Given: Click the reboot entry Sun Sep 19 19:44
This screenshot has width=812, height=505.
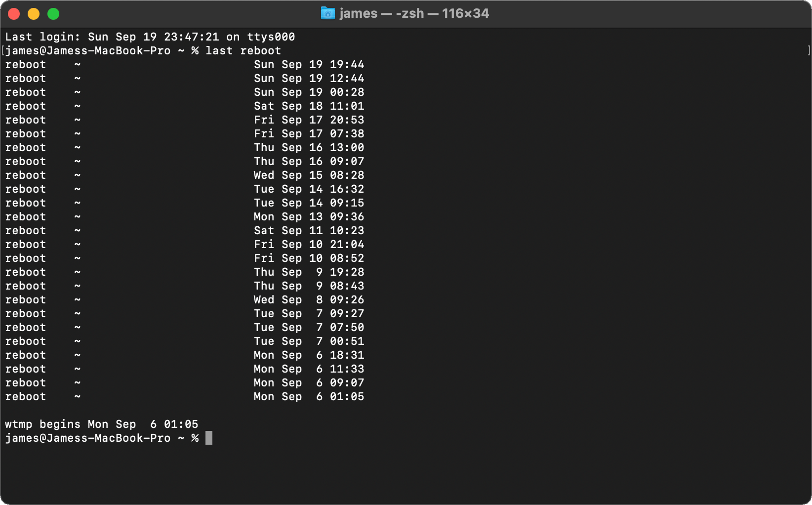Looking at the screenshot, I should coord(185,65).
